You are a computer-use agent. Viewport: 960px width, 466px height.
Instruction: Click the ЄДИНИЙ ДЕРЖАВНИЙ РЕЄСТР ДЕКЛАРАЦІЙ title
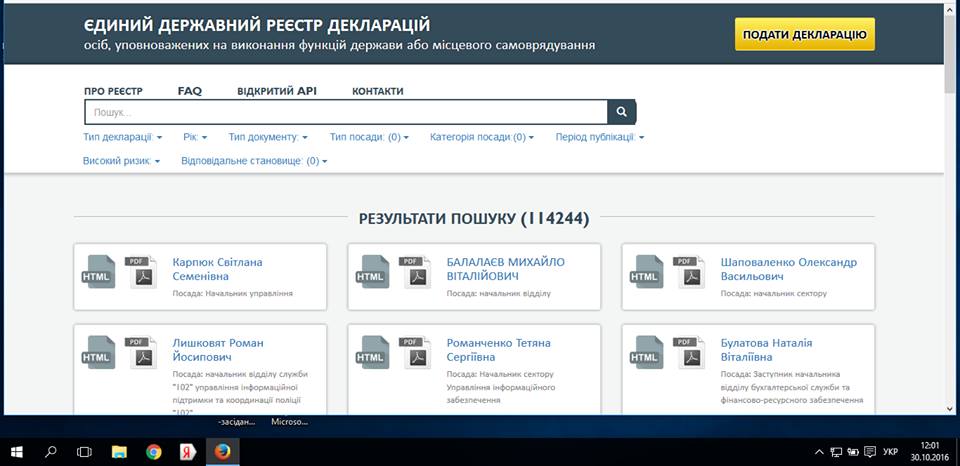point(257,25)
